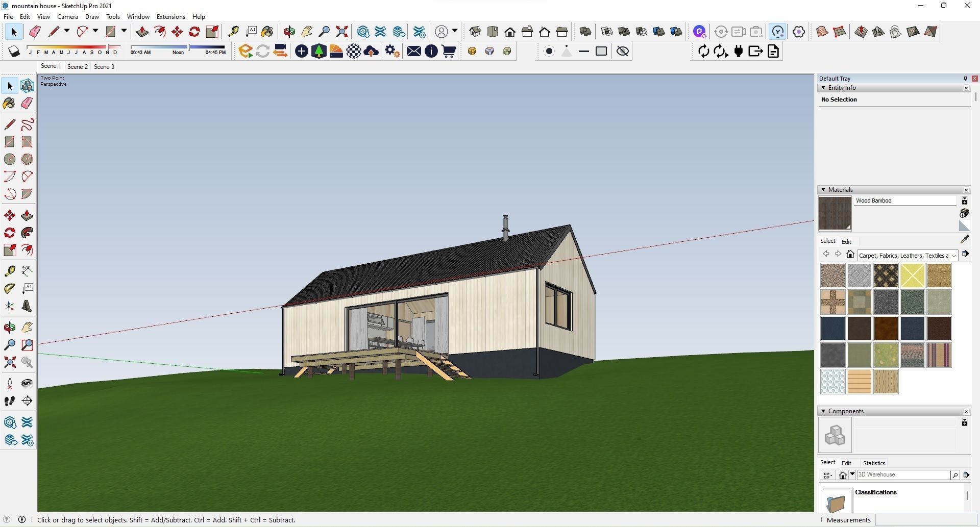Click Zoom Extents in top toolbar
The width and height of the screenshot is (980, 527).
click(x=342, y=32)
